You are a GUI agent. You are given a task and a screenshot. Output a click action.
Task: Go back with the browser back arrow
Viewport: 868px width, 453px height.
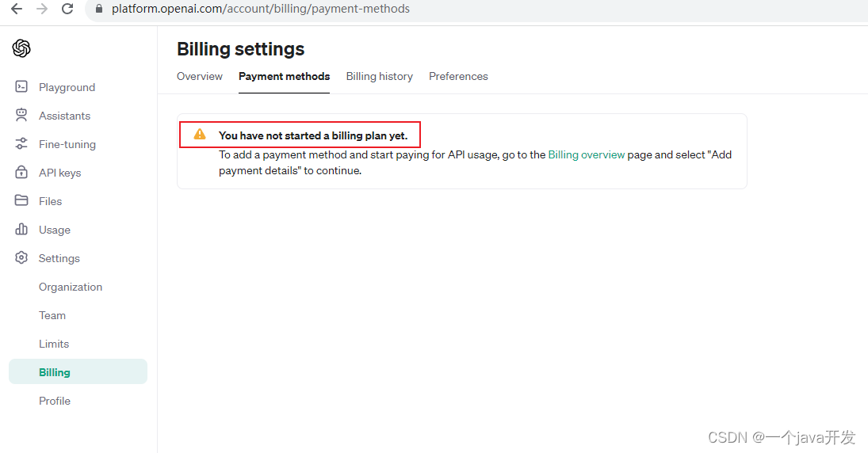click(x=17, y=9)
